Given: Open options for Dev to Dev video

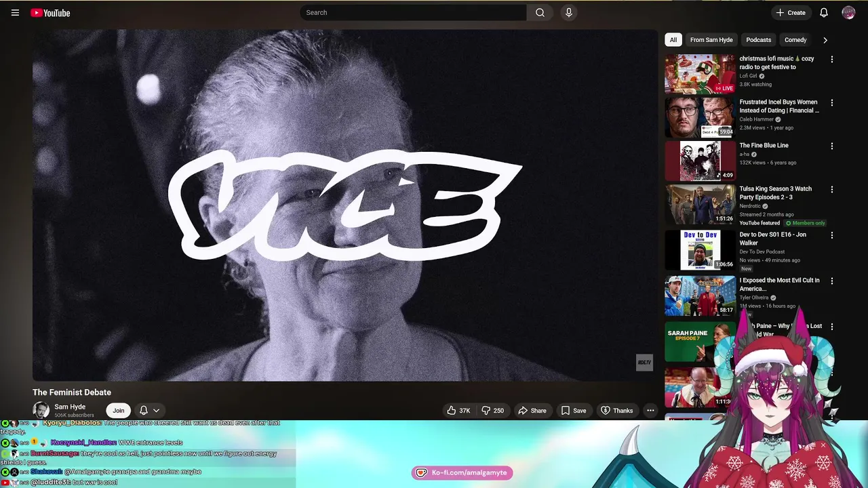Looking at the screenshot, I should coord(832,236).
